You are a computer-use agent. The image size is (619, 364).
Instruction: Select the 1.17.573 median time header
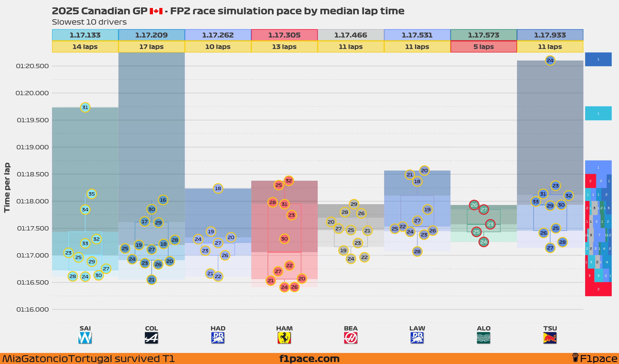pyautogui.click(x=483, y=35)
